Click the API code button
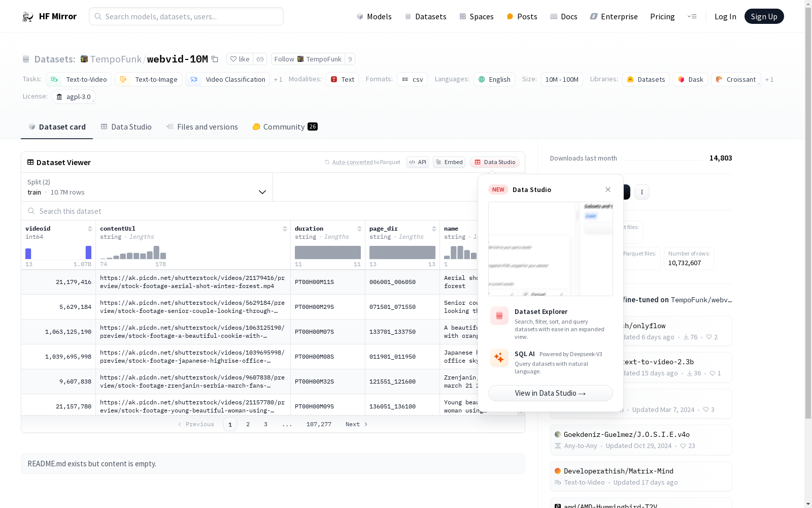This screenshot has width=812, height=508. point(418,162)
